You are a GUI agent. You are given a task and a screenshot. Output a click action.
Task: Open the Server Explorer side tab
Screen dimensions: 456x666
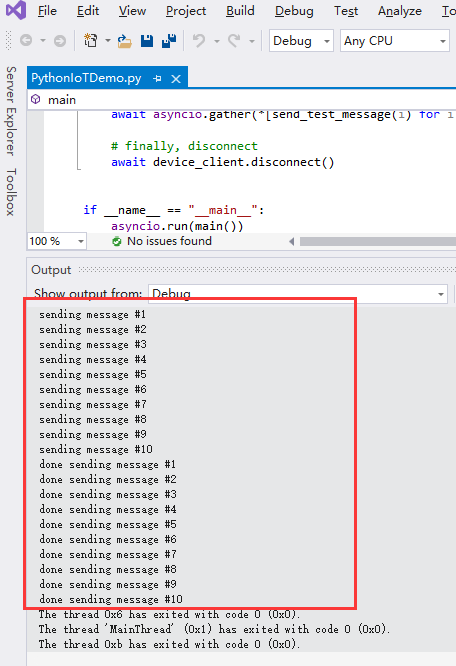(11, 111)
